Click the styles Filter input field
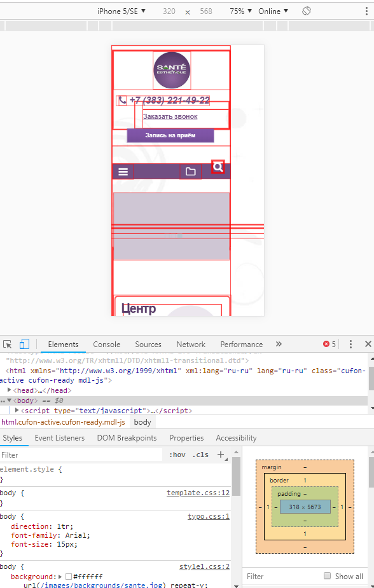Screen dimensions: 374x588 (81, 455)
